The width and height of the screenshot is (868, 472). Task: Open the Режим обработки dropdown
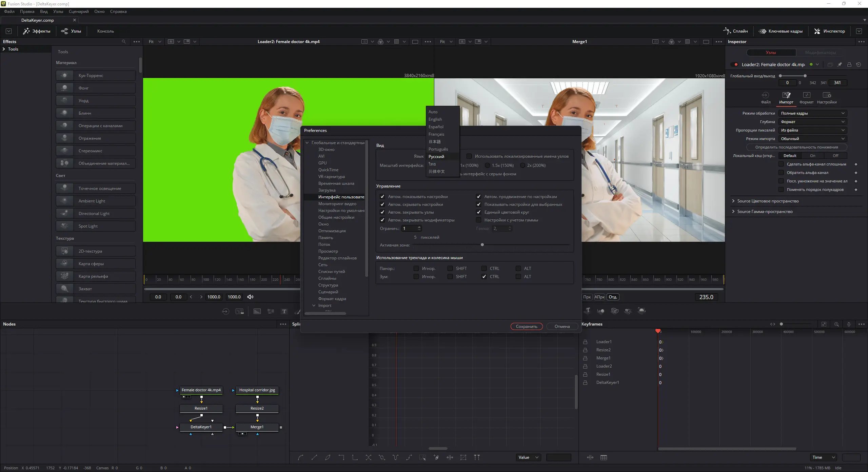[x=812, y=113]
